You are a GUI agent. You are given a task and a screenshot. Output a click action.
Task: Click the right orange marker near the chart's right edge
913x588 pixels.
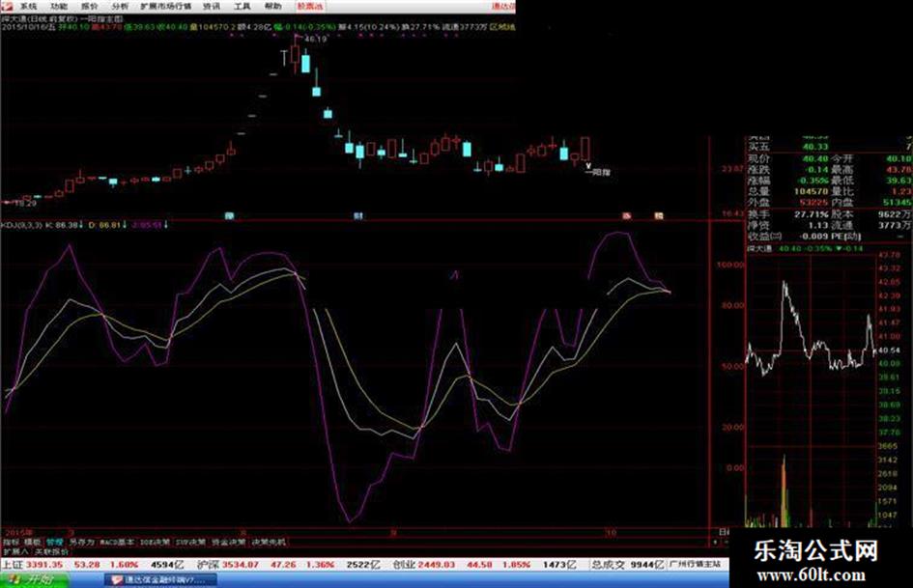658,216
